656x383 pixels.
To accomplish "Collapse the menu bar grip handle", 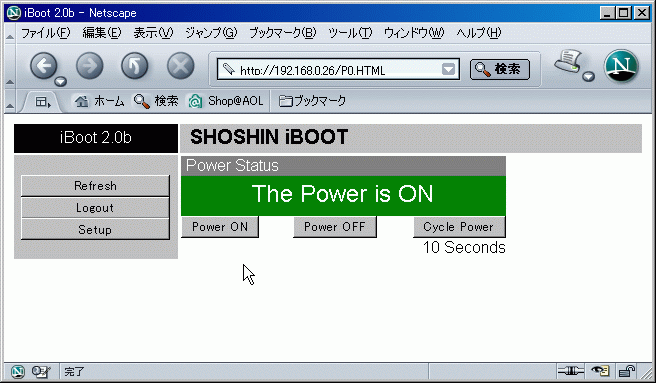I will [x=10, y=37].
